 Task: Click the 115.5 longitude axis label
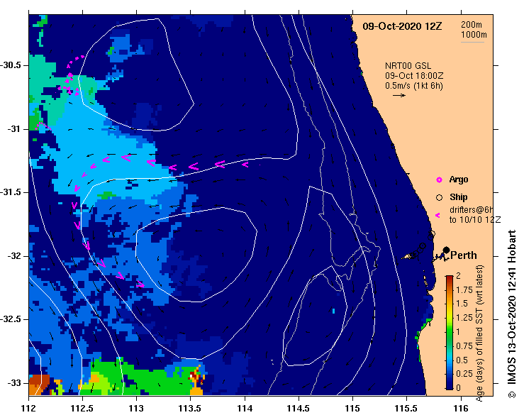[x=406, y=409]
